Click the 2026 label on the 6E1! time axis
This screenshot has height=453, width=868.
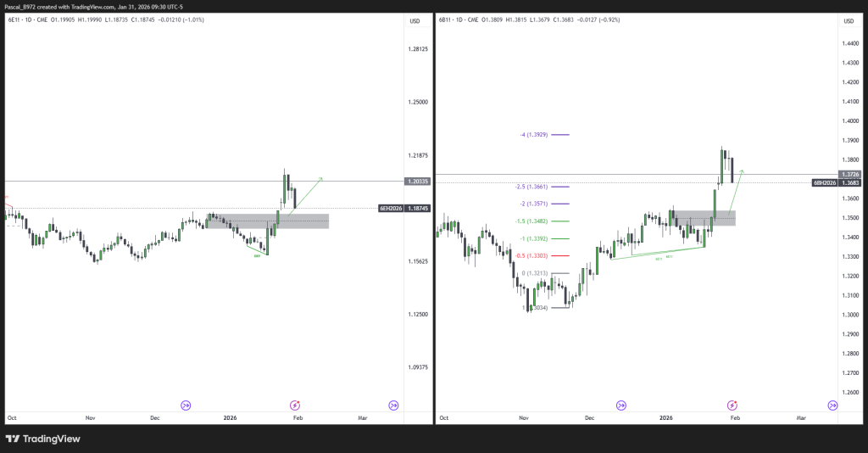(231, 418)
